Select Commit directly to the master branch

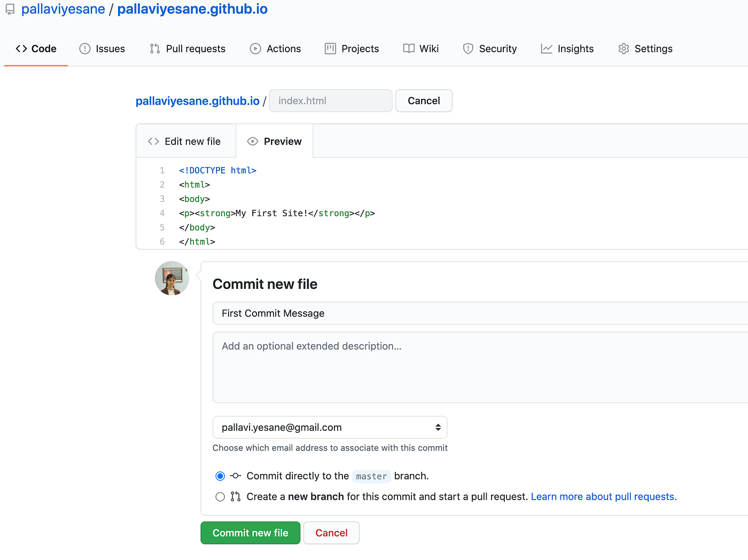220,476
